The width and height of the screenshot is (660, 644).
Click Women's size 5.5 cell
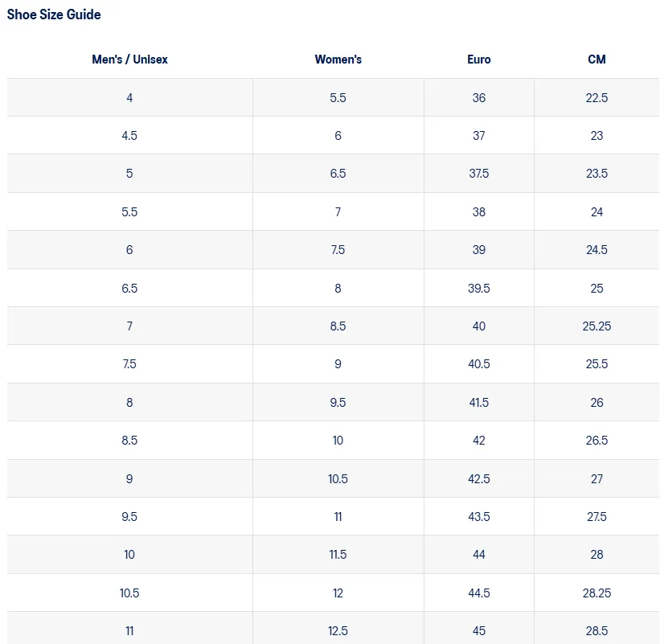coord(338,97)
